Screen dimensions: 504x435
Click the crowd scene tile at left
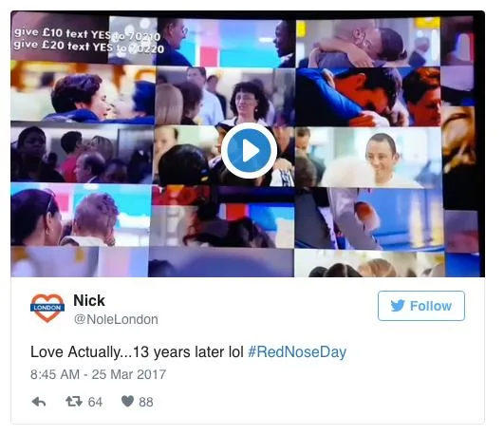(82, 154)
